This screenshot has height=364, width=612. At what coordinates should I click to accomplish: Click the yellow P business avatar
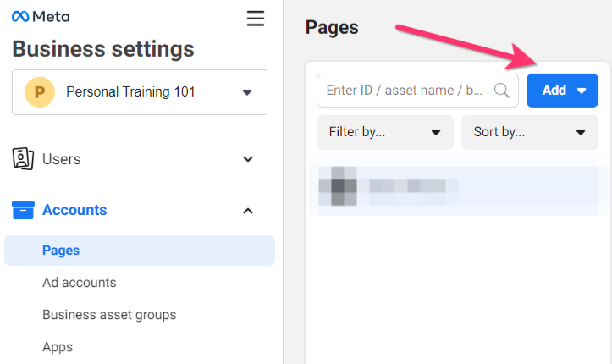[x=40, y=92]
